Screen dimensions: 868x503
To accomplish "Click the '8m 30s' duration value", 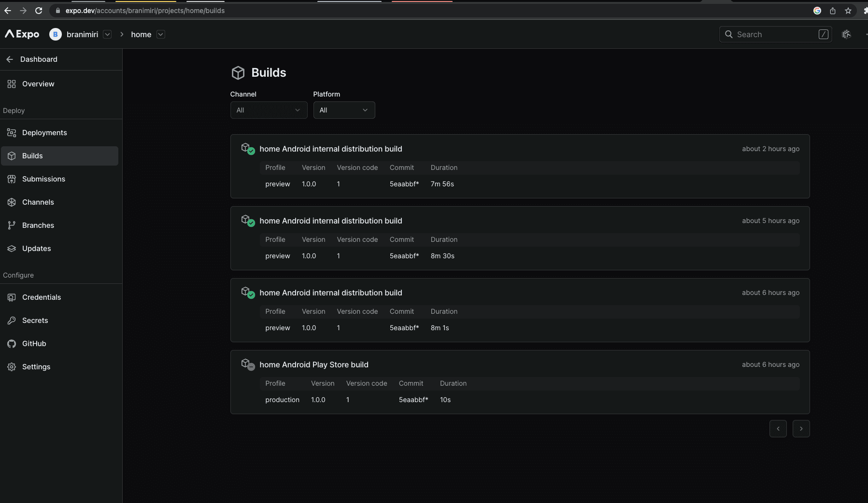I will [442, 256].
